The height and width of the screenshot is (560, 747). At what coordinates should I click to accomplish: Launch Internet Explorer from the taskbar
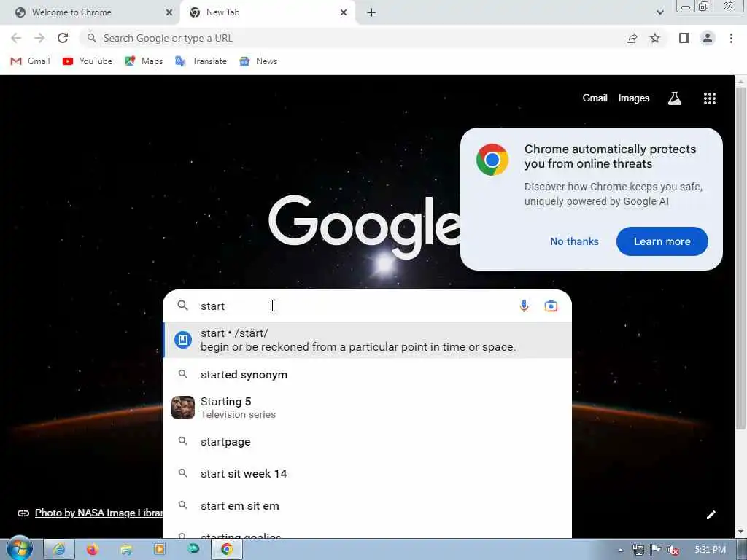pyautogui.click(x=59, y=550)
